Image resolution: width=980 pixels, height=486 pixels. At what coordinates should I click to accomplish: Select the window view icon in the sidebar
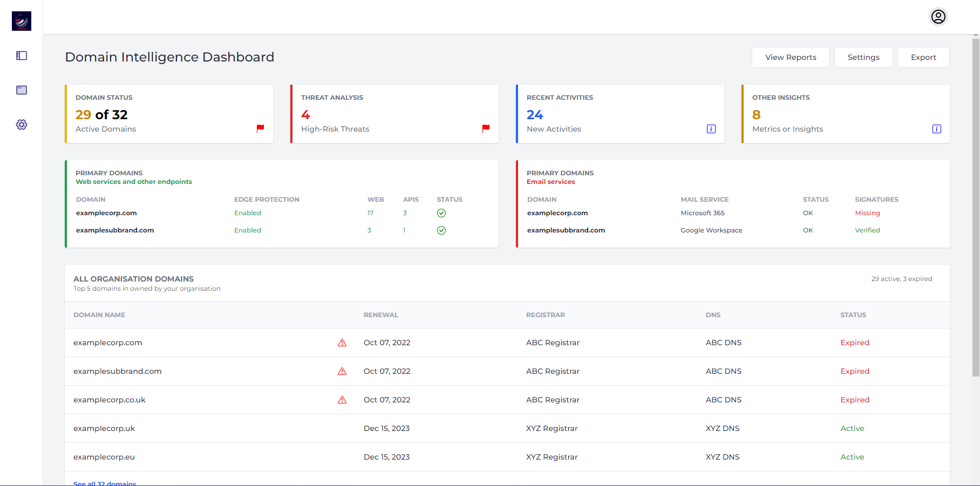[21, 90]
